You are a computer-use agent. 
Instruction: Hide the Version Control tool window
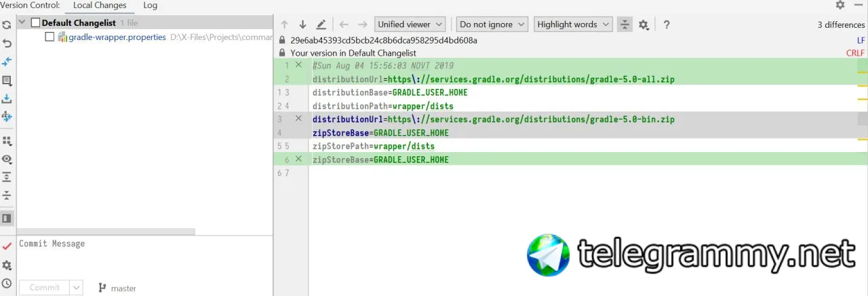point(859,5)
